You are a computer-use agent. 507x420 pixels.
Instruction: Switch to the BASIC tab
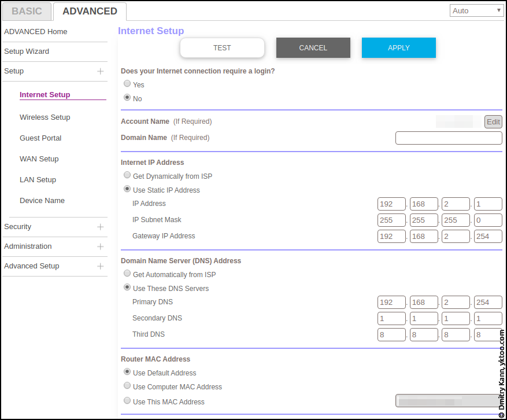tap(27, 12)
